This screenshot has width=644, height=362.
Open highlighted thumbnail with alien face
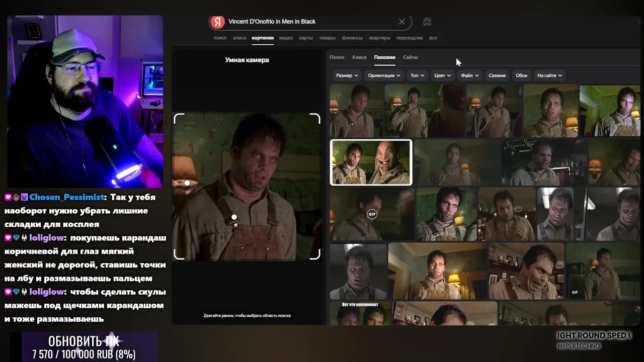[x=371, y=162]
